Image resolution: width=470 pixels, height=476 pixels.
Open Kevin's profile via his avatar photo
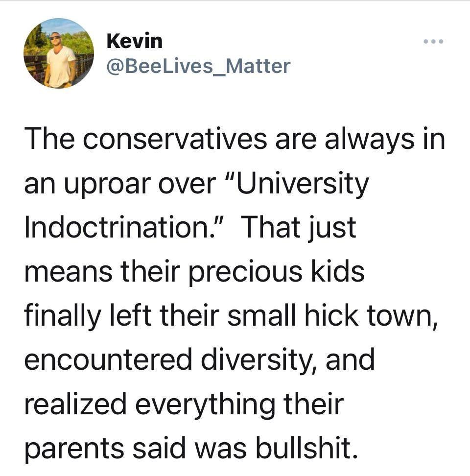pyautogui.click(x=58, y=54)
